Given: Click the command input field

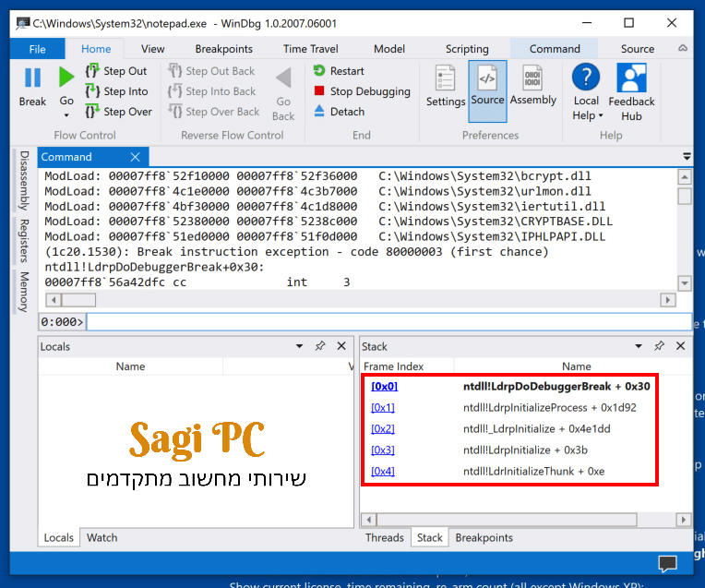Looking at the screenshot, I should click(x=388, y=321).
